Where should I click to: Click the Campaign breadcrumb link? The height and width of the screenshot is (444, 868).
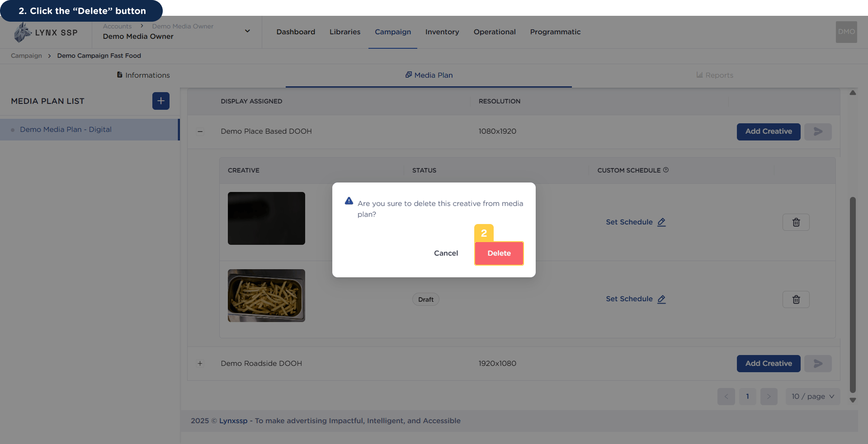tap(26, 56)
